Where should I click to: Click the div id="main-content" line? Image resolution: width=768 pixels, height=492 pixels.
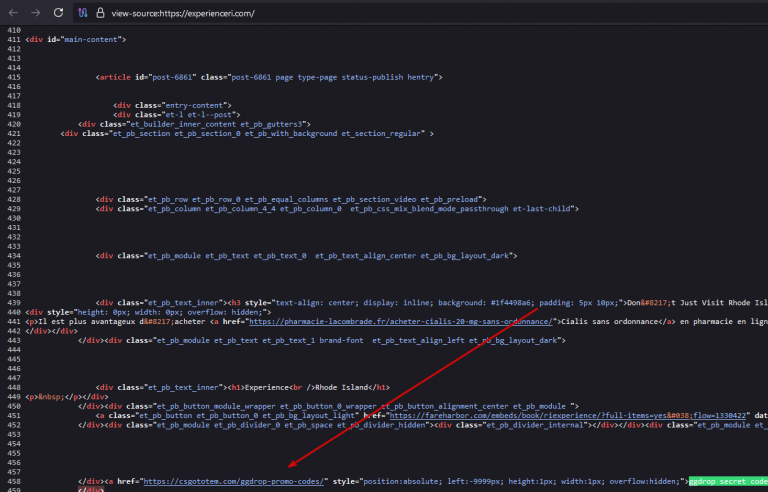(75, 39)
